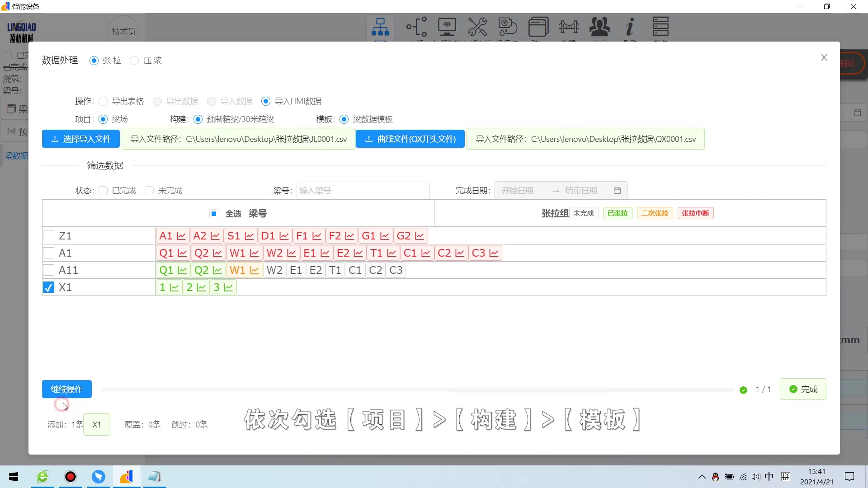
Task: Open curve chart for Z1 group S1
Action: [249, 236]
